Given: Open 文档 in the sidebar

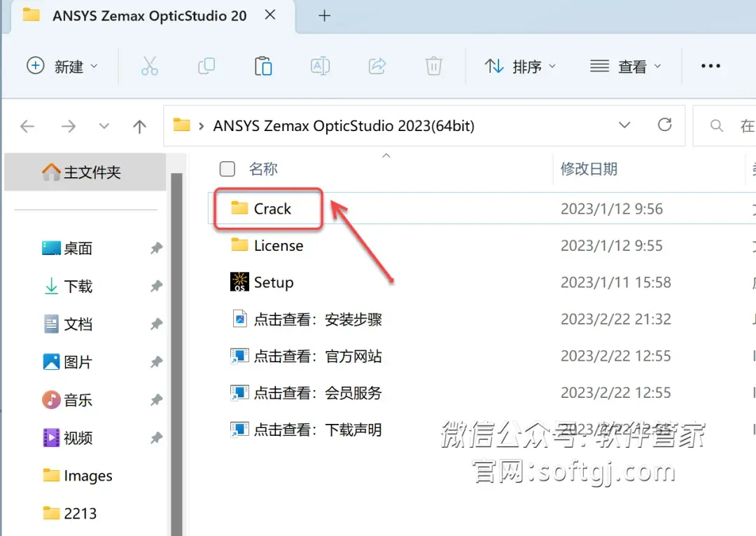Looking at the screenshot, I should point(67,324).
